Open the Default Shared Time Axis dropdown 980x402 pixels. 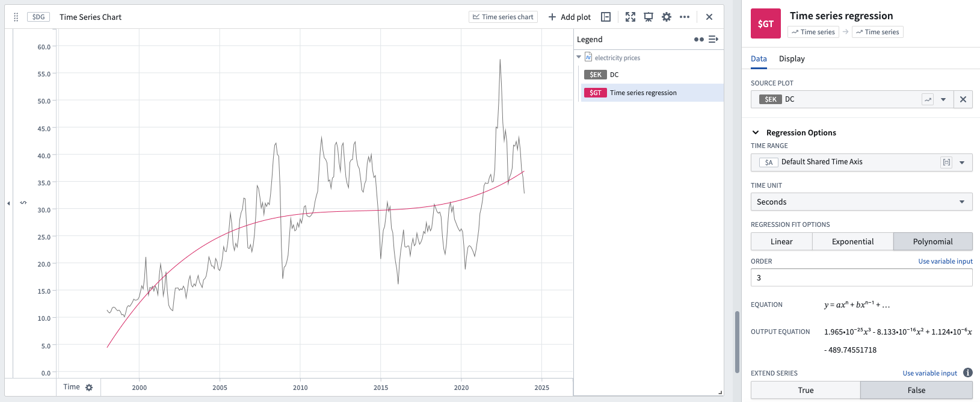tap(861, 162)
